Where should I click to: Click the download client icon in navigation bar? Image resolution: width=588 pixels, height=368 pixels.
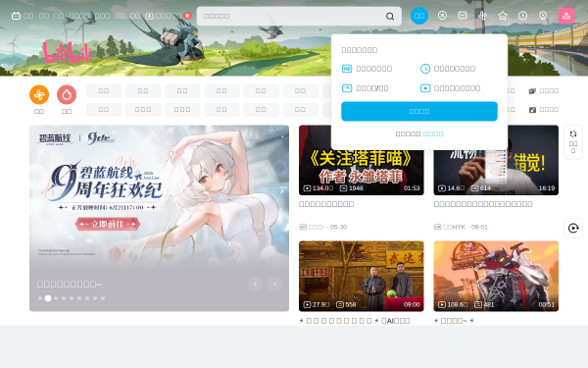(149, 16)
